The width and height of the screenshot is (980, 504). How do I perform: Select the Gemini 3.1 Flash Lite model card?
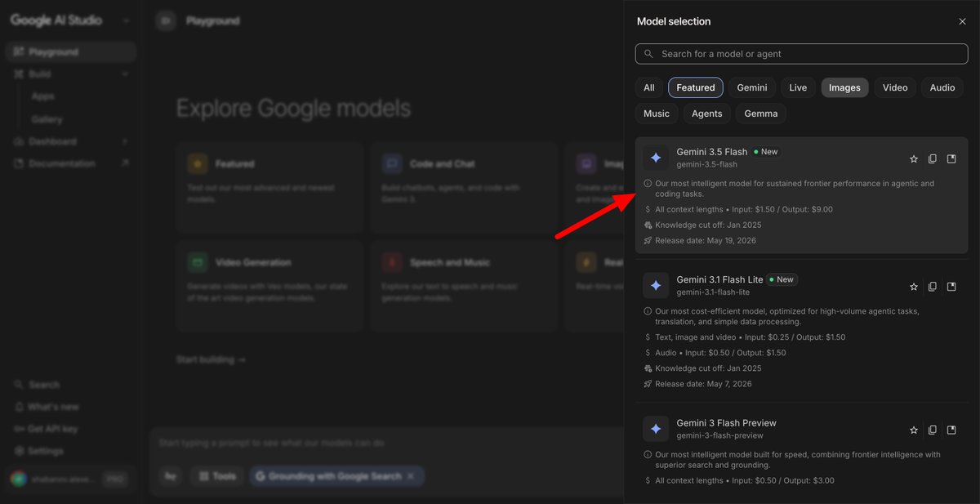click(x=801, y=331)
